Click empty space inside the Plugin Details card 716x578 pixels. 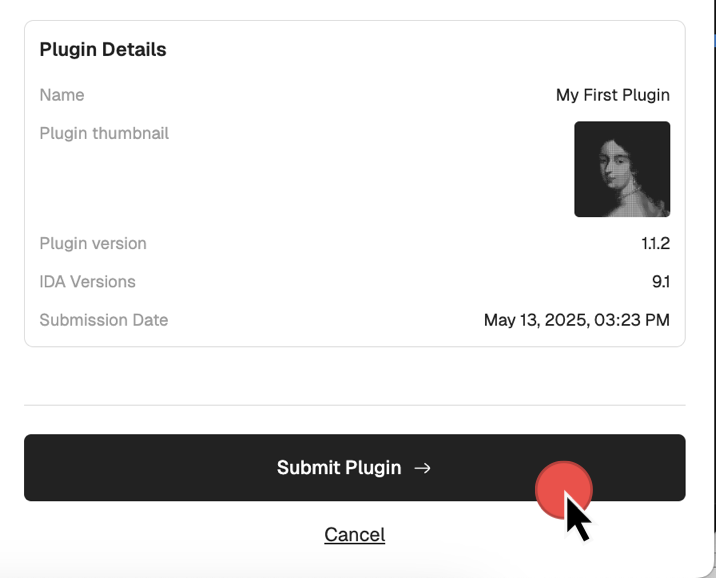[320, 183]
